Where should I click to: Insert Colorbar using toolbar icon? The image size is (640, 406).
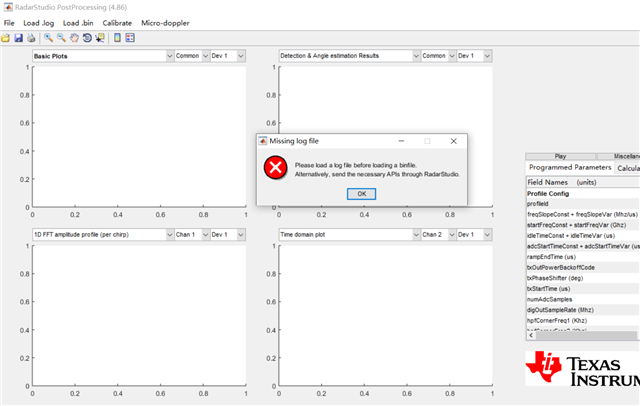pyautogui.click(x=117, y=38)
